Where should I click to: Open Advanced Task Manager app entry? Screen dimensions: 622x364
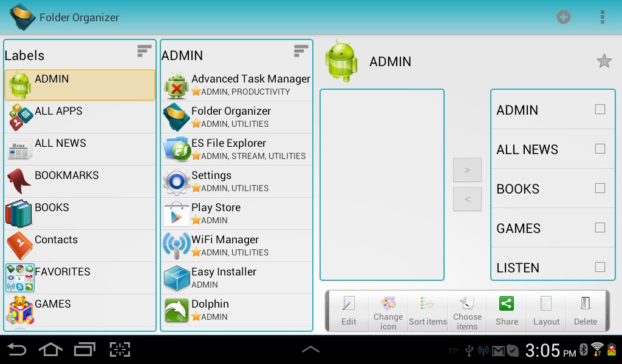coord(237,85)
